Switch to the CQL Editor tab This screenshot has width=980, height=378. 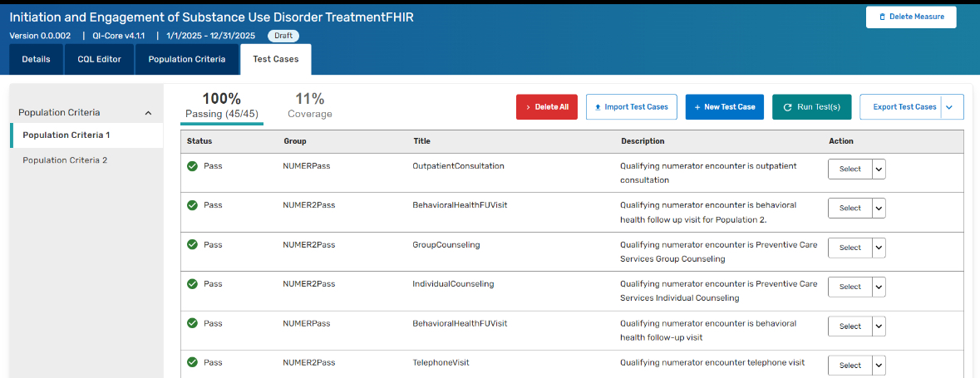[x=100, y=59]
